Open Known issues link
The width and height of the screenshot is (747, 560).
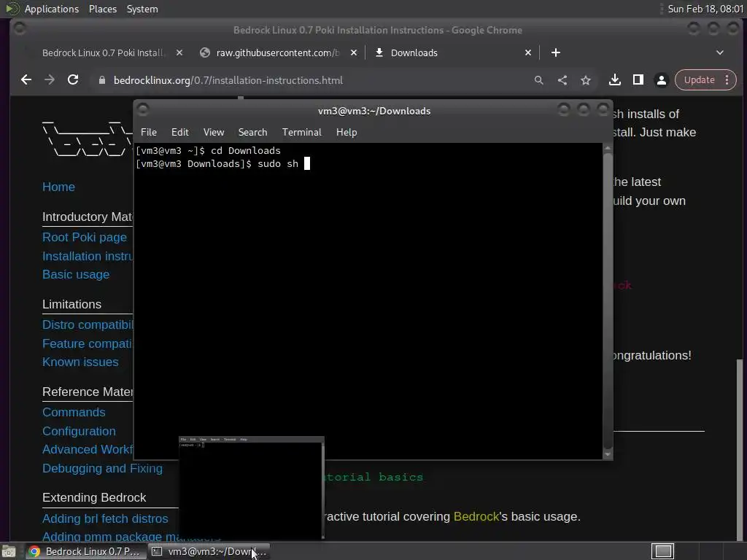tap(80, 362)
